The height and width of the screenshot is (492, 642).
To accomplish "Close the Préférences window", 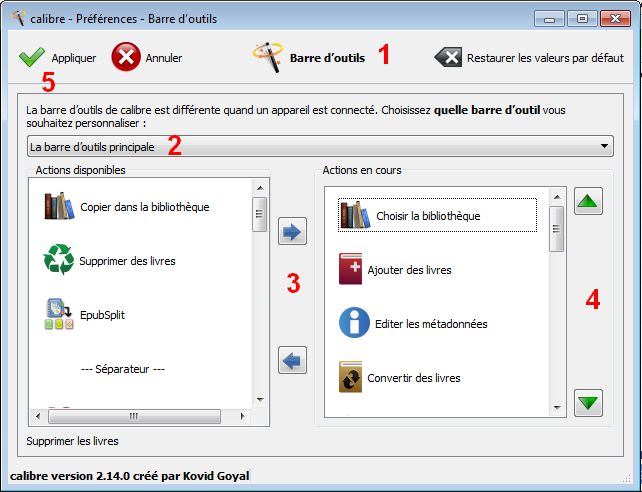I will click(615, 18).
